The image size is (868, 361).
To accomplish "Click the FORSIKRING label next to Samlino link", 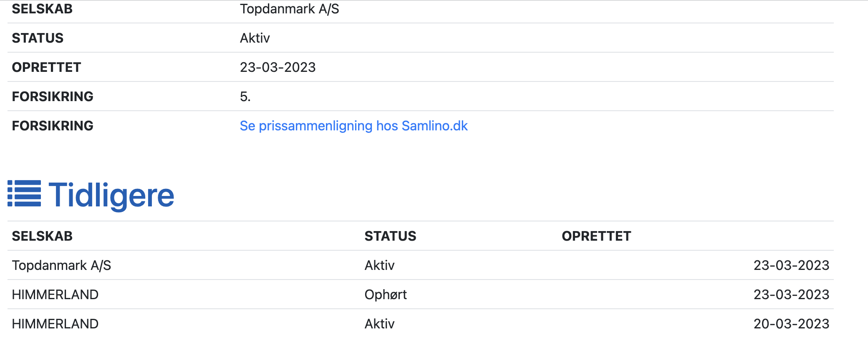I will (53, 126).
